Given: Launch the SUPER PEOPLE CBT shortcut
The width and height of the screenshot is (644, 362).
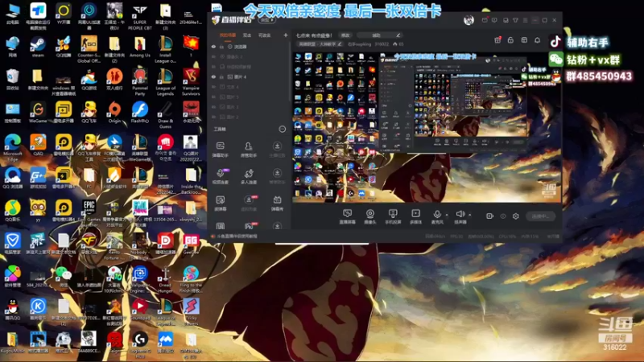Looking at the screenshot, I should [139, 17].
